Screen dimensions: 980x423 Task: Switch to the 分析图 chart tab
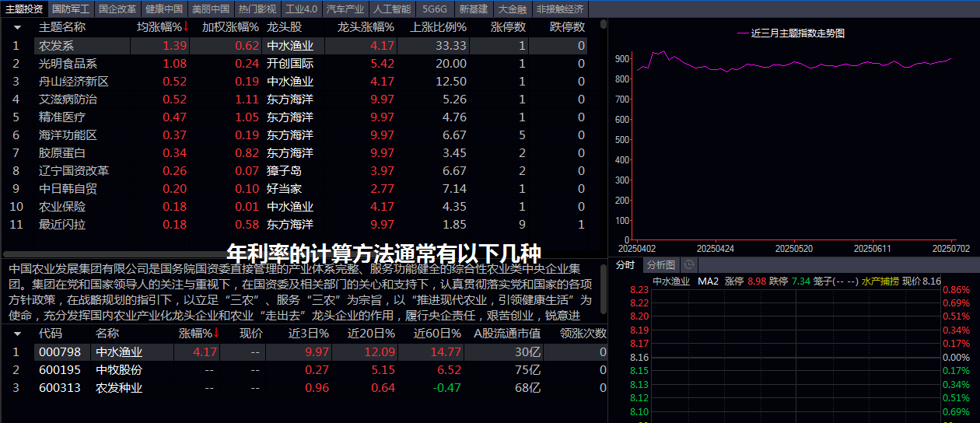(x=662, y=265)
